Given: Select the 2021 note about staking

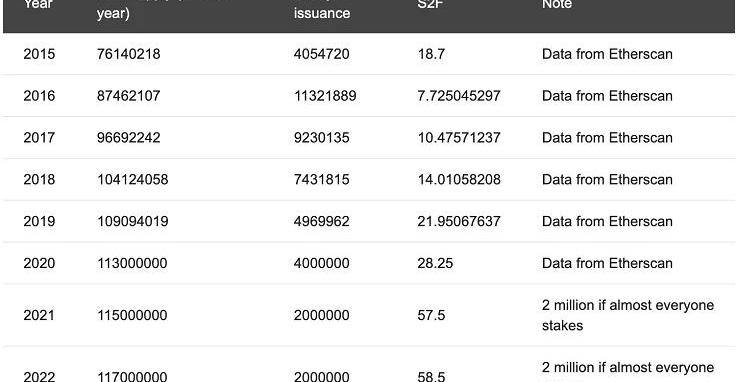Looking at the screenshot, I should [x=628, y=315].
